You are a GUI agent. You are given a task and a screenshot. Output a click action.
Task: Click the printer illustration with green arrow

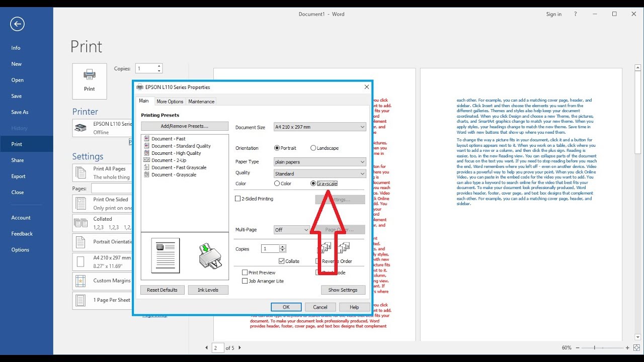click(x=210, y=256)
